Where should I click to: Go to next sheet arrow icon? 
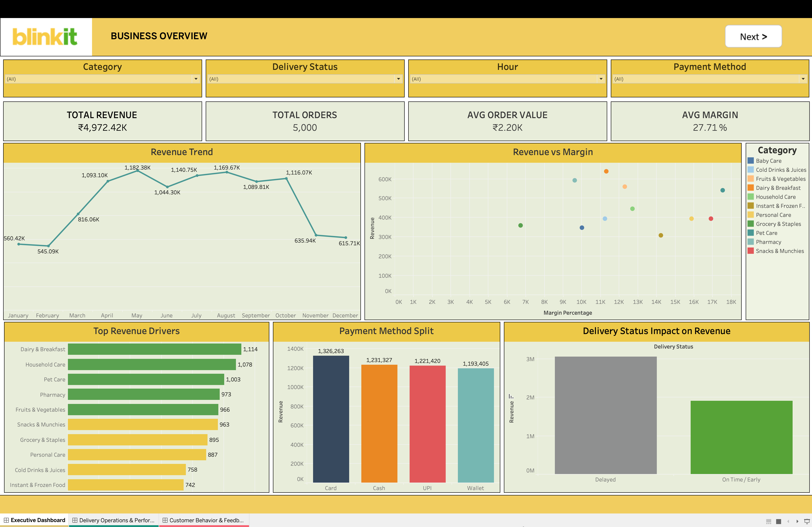[x=797, y=521]
